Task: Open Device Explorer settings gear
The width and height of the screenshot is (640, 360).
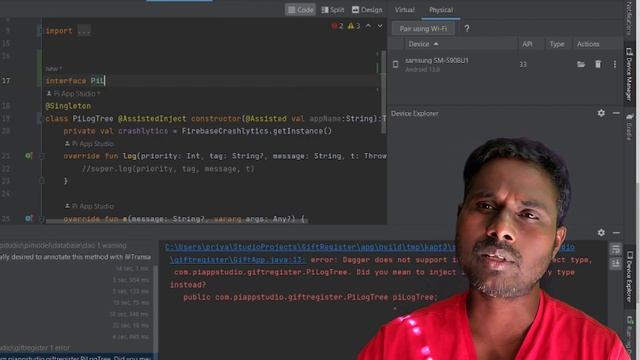Action: [601, 113]
